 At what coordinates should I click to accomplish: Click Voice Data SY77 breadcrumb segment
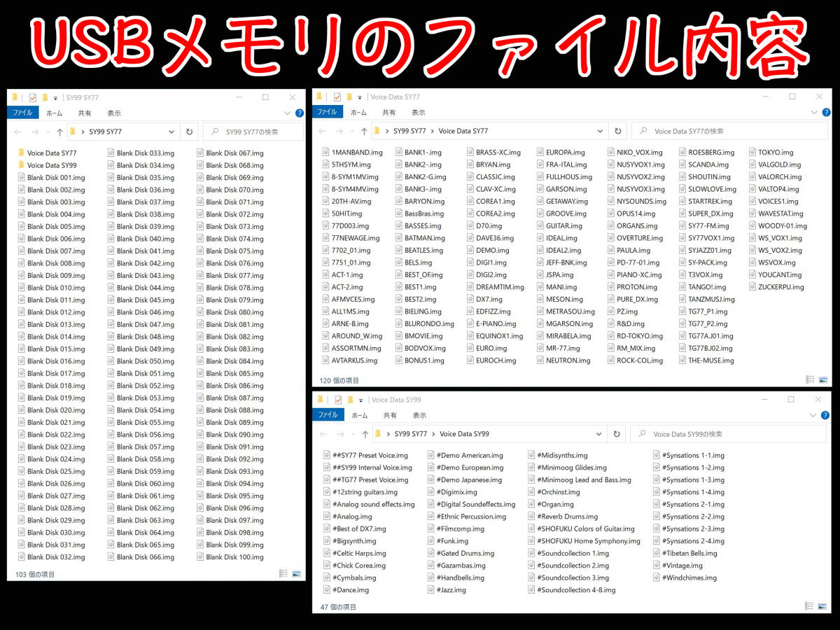(463, 131)
